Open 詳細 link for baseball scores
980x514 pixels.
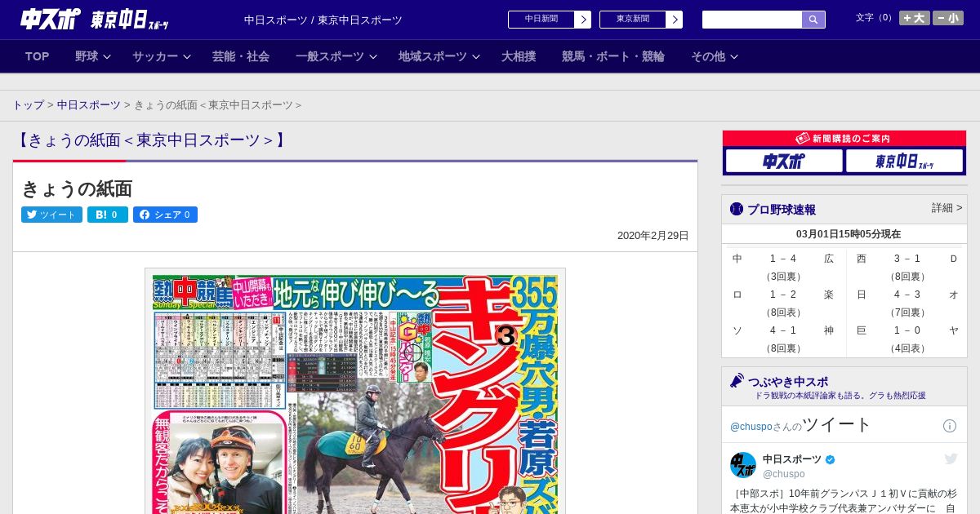coord(947,208)
